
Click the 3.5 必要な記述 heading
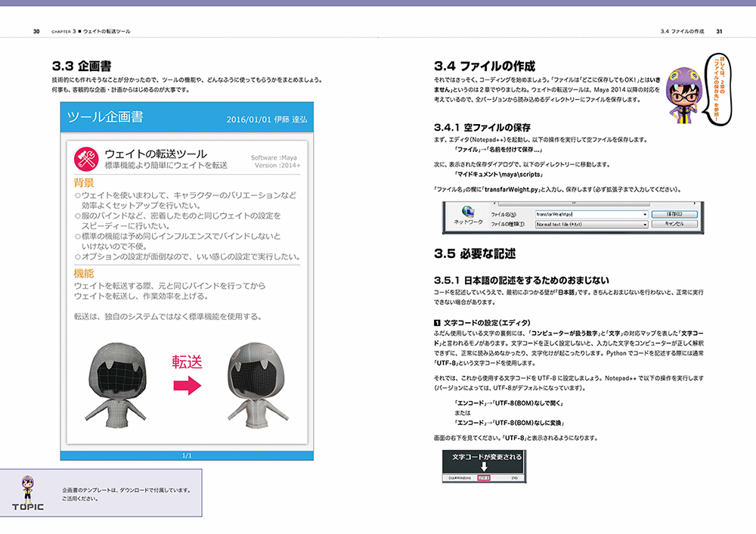click(475, 253)
